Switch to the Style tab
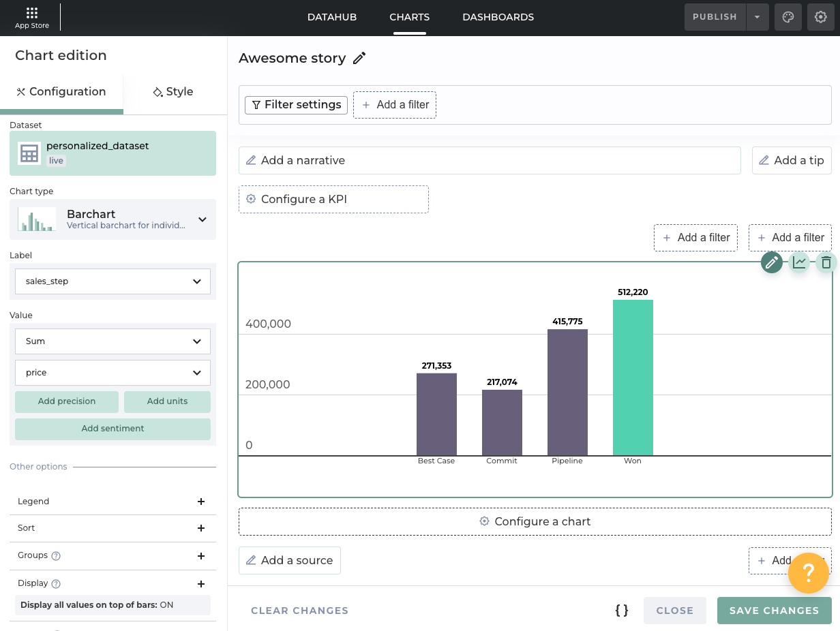 [173, 92]
